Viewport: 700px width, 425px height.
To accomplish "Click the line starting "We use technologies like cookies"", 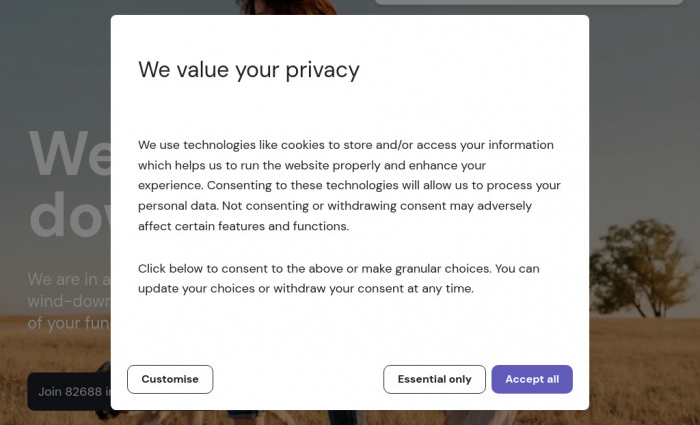I will point(345,145).
